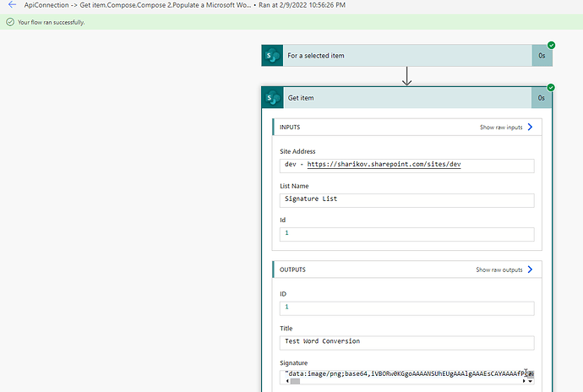Go back using the left arrow icon

point(12,5)
